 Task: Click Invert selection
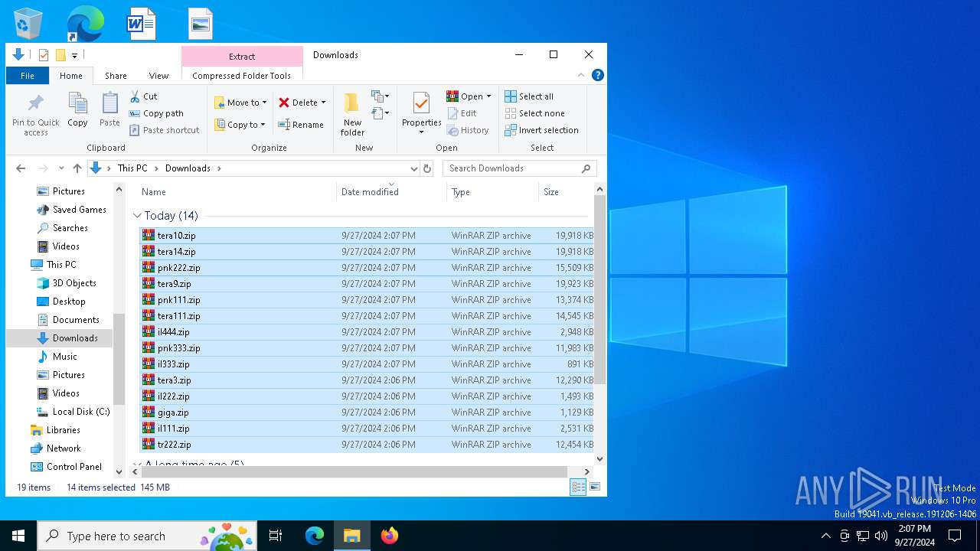541,130
